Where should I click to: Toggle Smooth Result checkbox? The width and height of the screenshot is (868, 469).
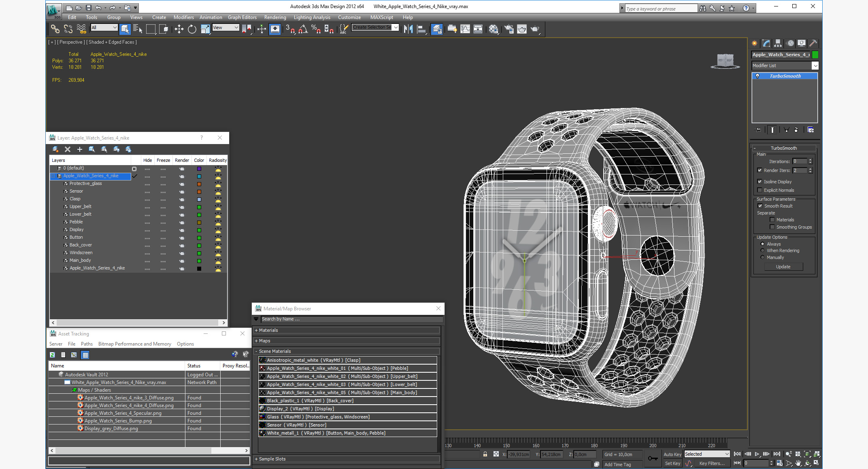coord(760,206)
